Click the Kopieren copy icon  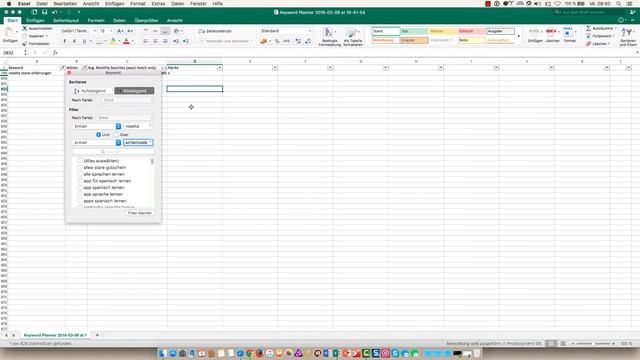click(24, 36)
